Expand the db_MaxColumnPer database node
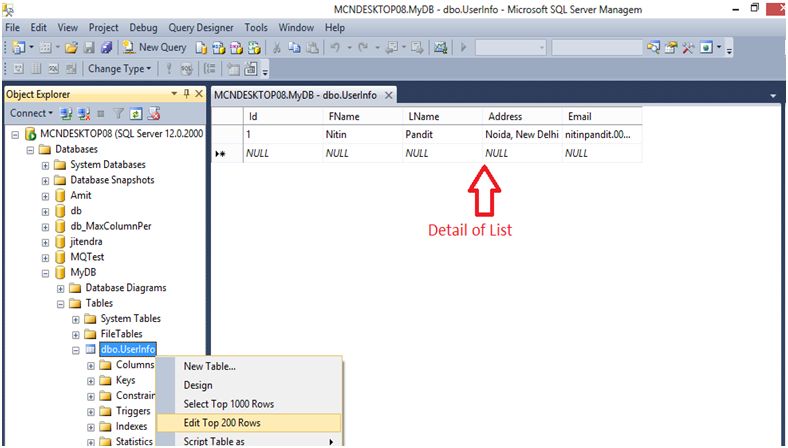This screenshot has width=788, height=448. click(x=46, y=227)
